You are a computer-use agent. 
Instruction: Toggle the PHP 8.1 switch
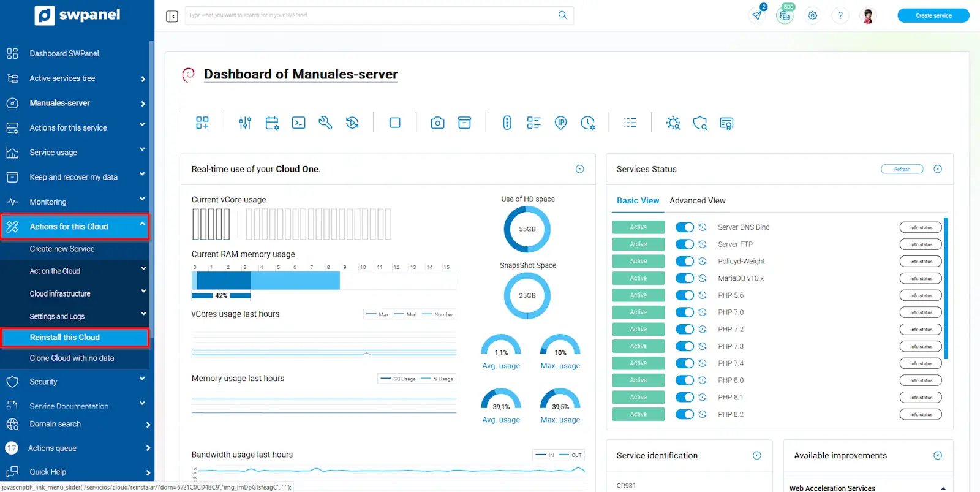tap(685, 397)
